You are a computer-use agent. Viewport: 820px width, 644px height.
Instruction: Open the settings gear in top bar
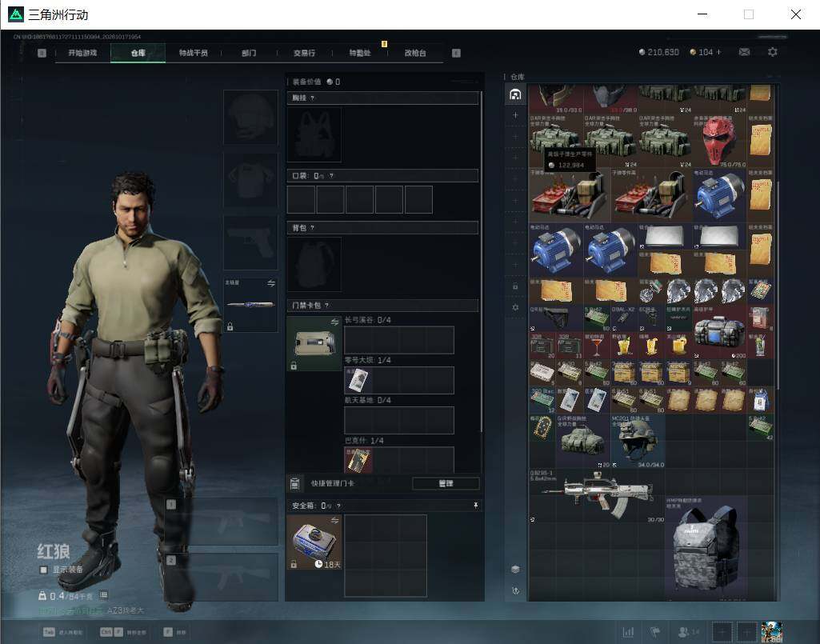click(x=773, y=52)
